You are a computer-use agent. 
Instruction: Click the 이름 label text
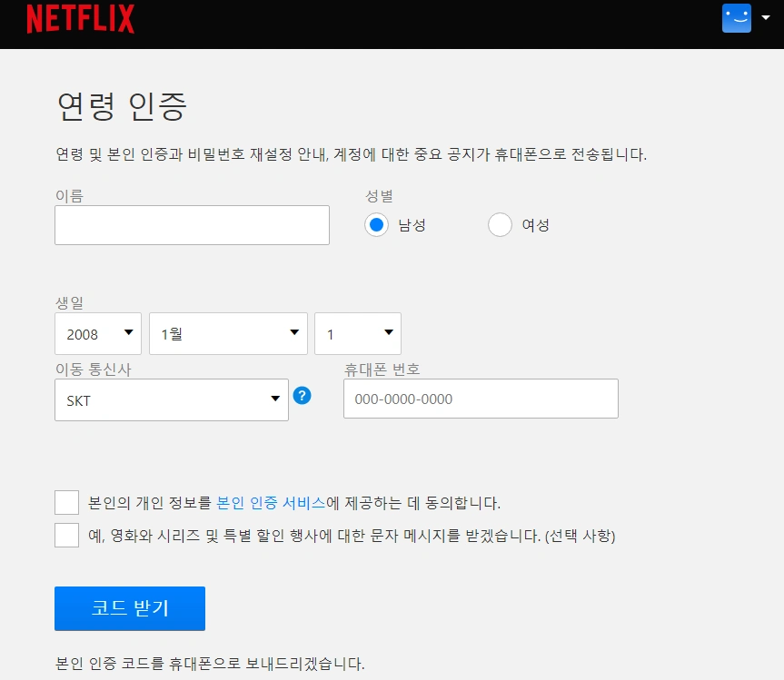70,196
